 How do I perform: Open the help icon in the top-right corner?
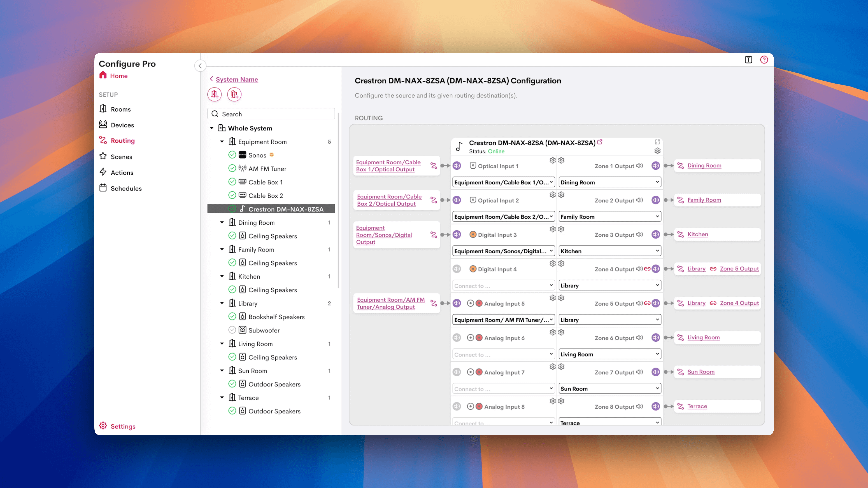[764, 60]
